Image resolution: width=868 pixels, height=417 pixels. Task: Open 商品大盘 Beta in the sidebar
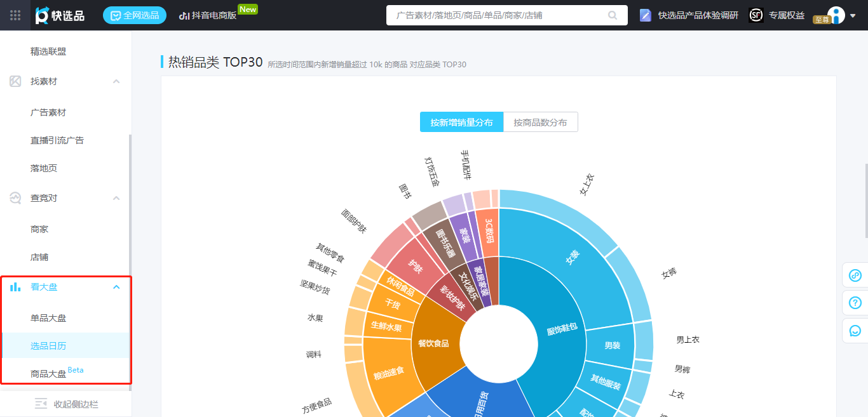click(x=57, y=373)
